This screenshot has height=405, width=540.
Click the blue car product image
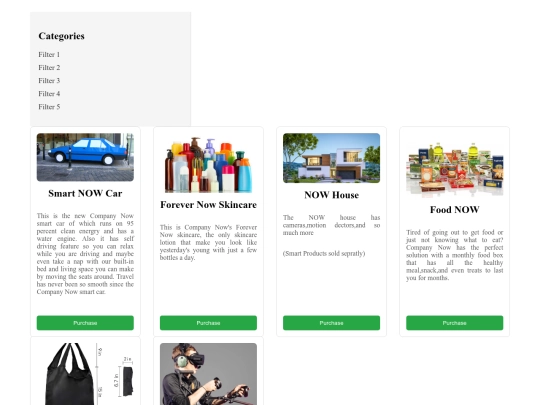[x=85, y=157]
